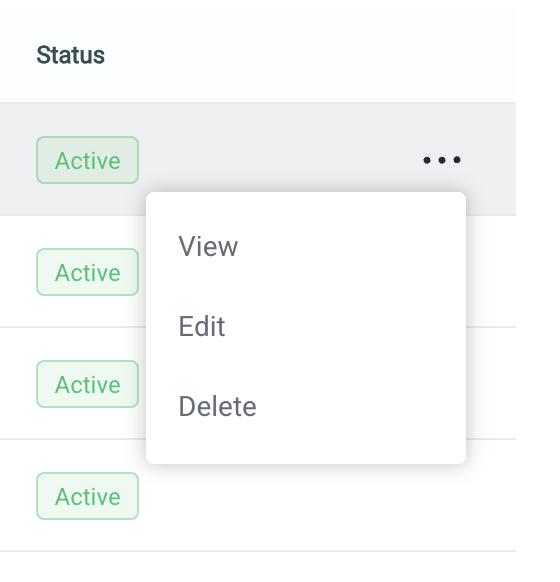Image resolution: width=560 pixels, height=582 pixels.
Task: Click the three-dot row actions icon
Action: (442, 160)
